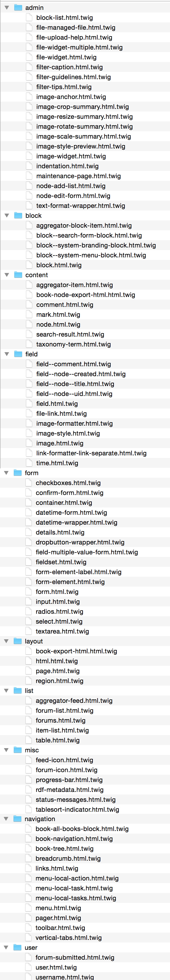The image size is (170, 980).
Task: Select block--system-branding-block.html.twig
Action: click(x=96, y=245)
